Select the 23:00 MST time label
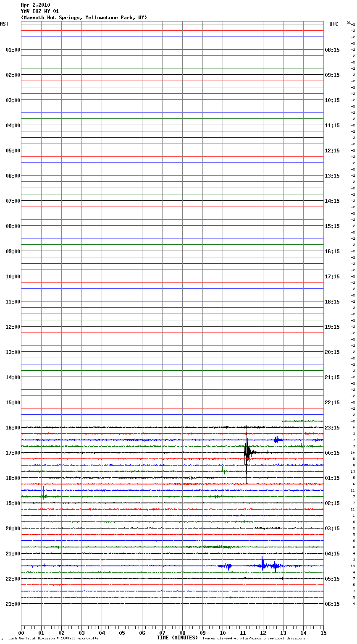This screenshot has width=357, height=644. point(13,604)
